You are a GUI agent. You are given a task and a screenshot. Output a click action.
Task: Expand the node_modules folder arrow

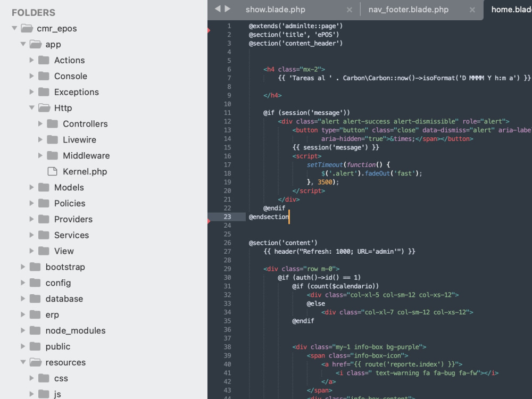coord(23,330)
